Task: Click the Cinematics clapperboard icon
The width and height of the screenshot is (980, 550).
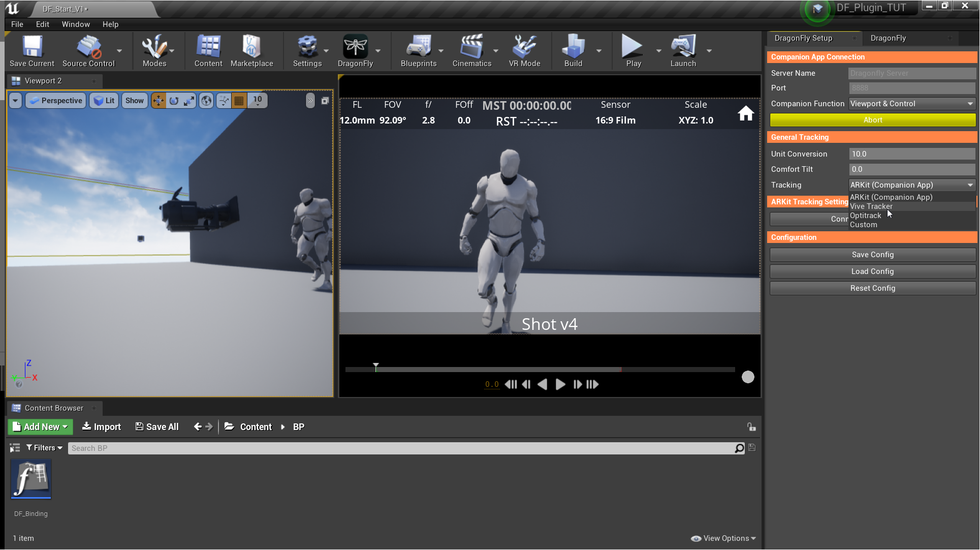Action: 472,51
